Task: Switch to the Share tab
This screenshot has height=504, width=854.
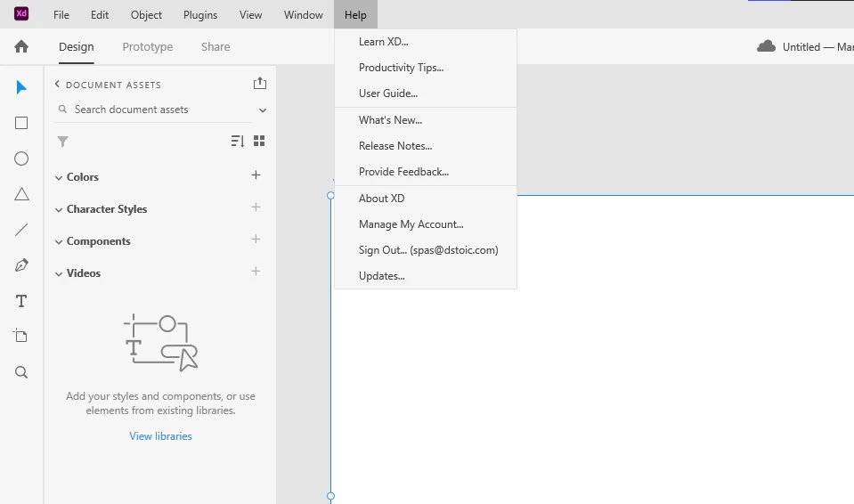Action: point(216,47)
